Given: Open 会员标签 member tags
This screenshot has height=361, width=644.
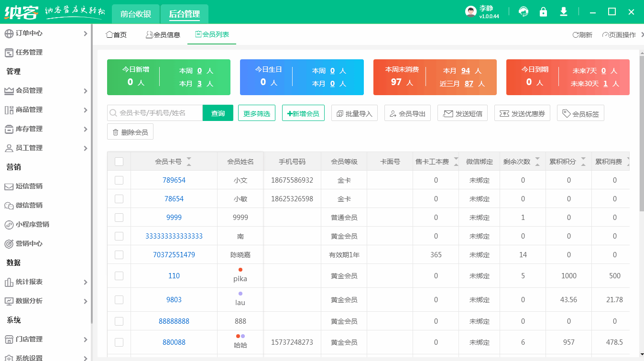Looking at the screenshot, I should pyautogui.click(x=580, y=113).
